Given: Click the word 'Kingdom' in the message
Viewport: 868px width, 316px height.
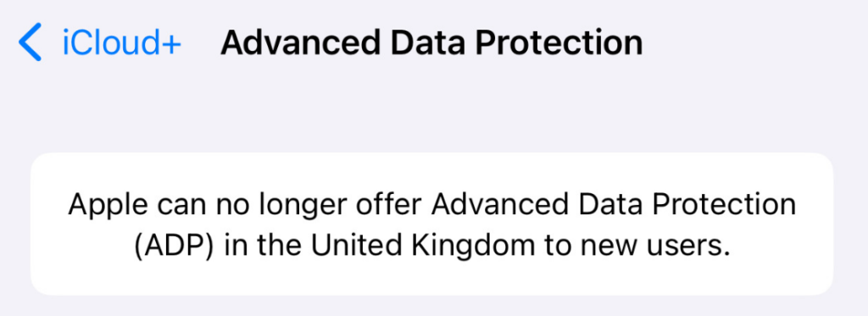Looking at the screenshot, I should point(459,247).
